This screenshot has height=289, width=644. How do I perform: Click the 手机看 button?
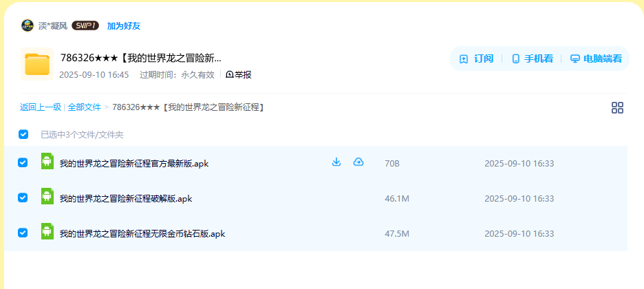click(533, 58)
